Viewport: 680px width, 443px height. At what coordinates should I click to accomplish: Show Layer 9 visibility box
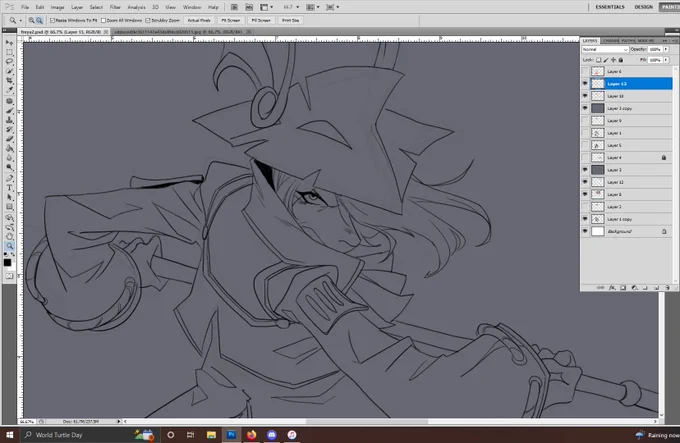585,121
